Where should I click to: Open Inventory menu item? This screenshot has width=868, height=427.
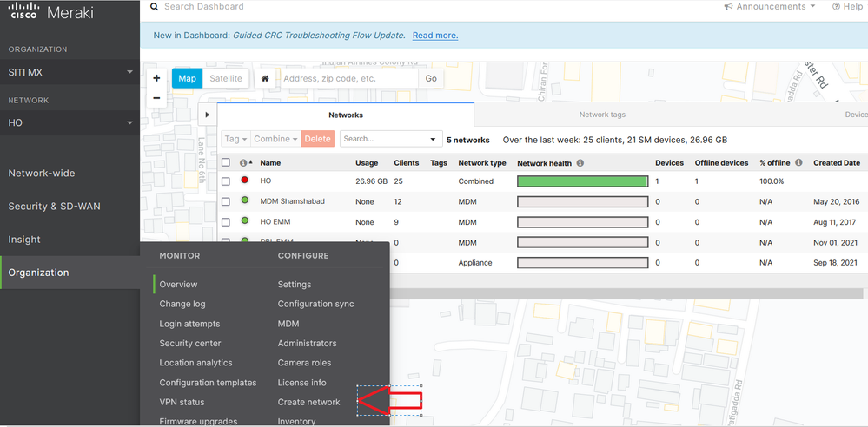296,421
